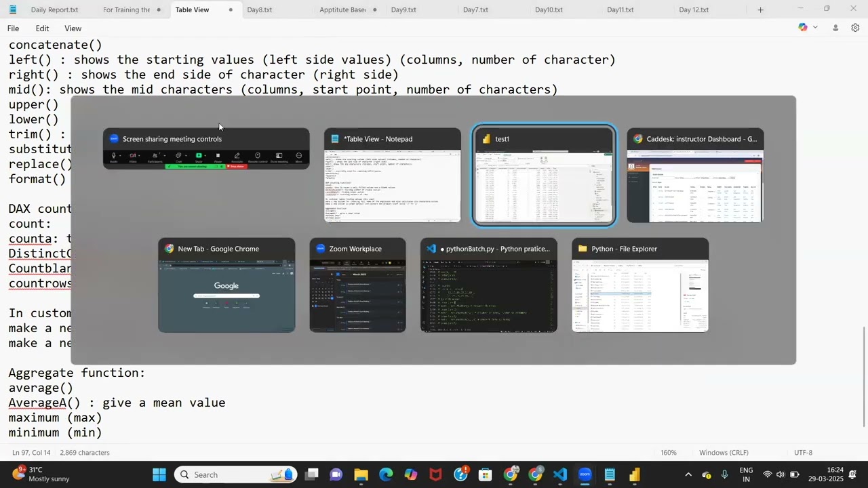Image resolution: width=868 pixels, height=488 pixels.
Task: Open McAfee from the taskbar
Action: (x=436, y=474)
